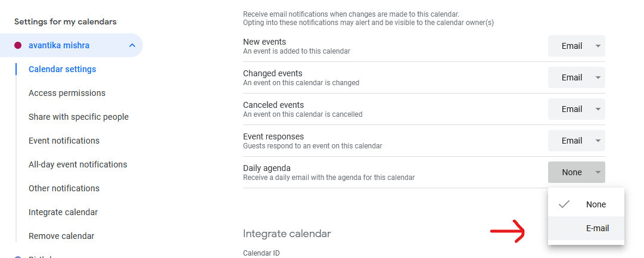Open the New events notification dropdown
Image resolution: width=644 pixels, height=258 pixels.
click(x=576, y=46)
